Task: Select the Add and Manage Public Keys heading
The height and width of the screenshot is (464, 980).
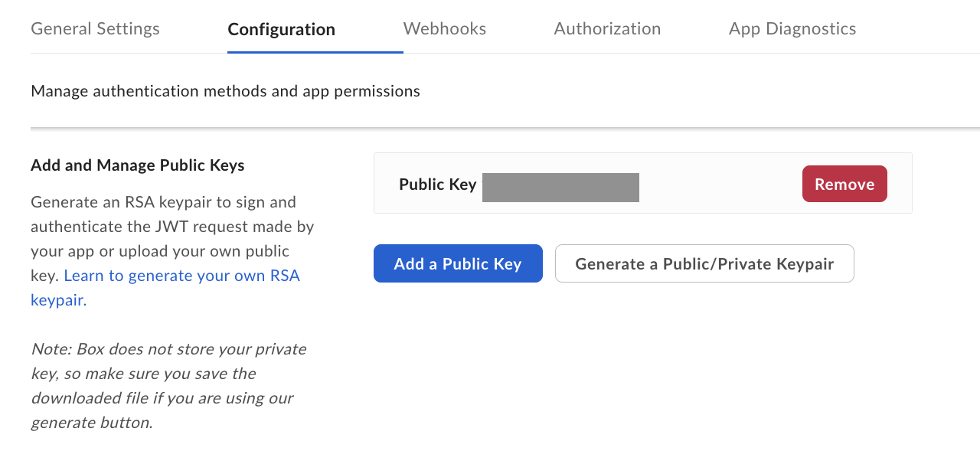Action: (137, 165)
